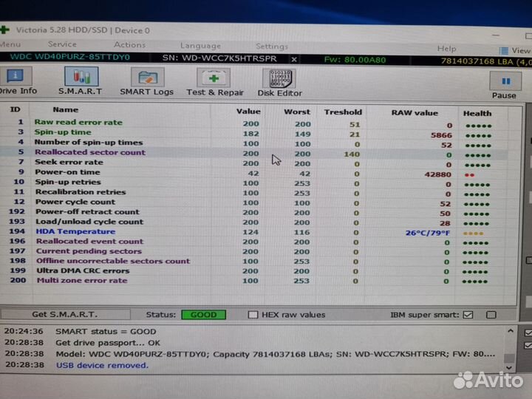Click the serial number SN: WD-WCC7K5HTRSPR
The image size is (532, 399).
pos(219,58)
